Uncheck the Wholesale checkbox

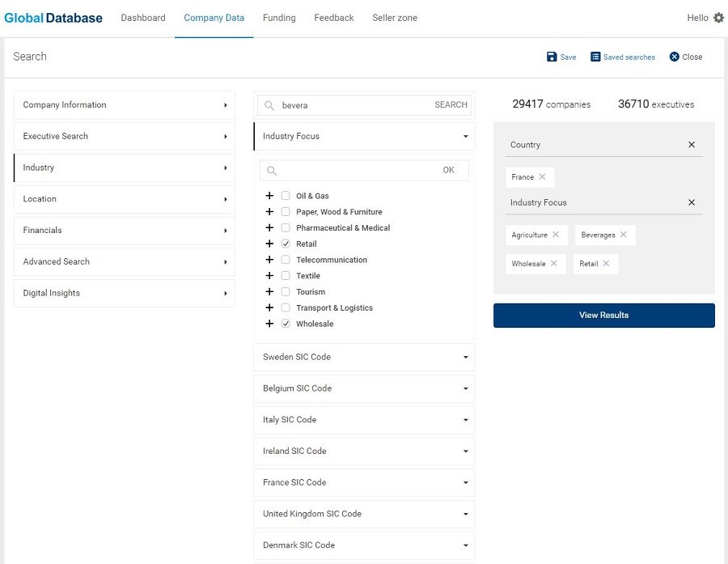click(286, 324)
